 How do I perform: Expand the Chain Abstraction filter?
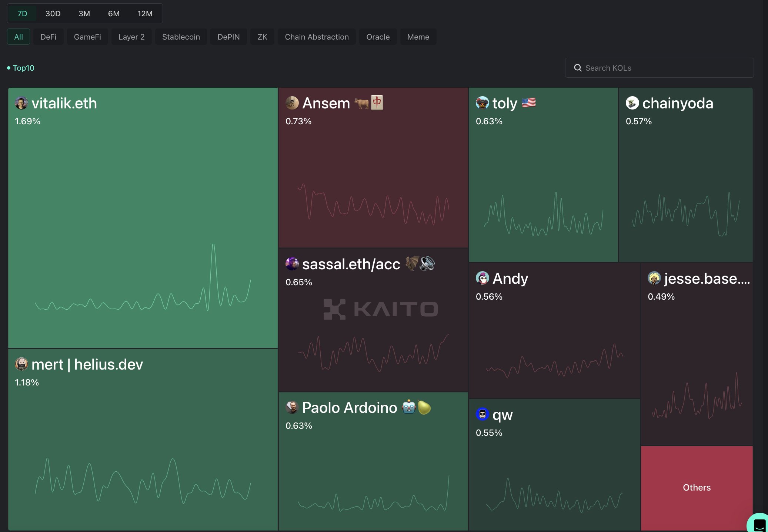(317, 37)
